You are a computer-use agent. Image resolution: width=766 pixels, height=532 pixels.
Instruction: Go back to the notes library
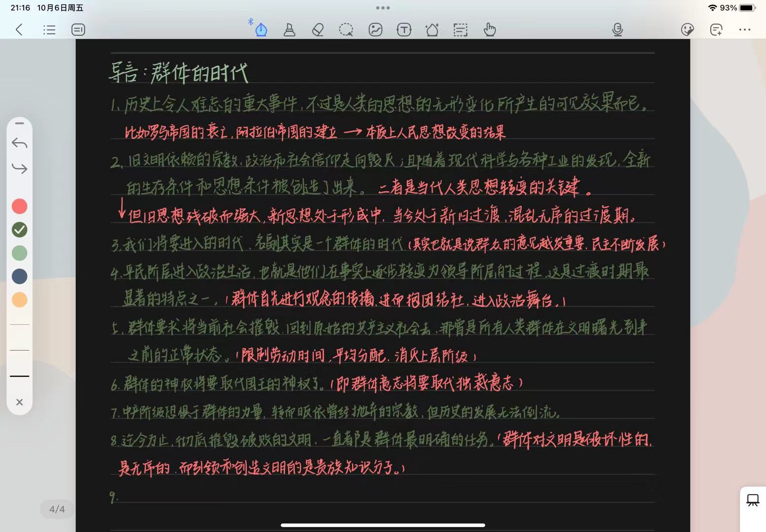point(19,30)
